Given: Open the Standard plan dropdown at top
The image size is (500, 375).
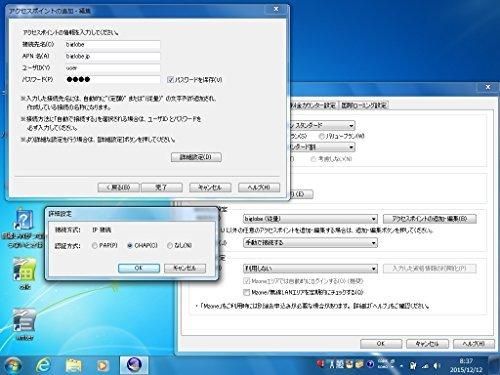Looking at the screenshot, I should click(x=322, y=126).
